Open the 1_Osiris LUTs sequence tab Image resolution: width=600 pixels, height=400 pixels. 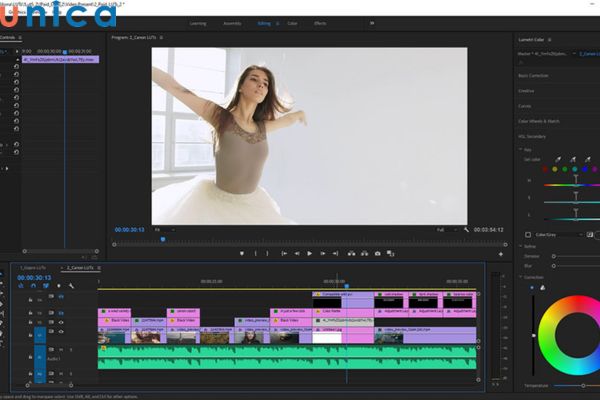(33, 268)
